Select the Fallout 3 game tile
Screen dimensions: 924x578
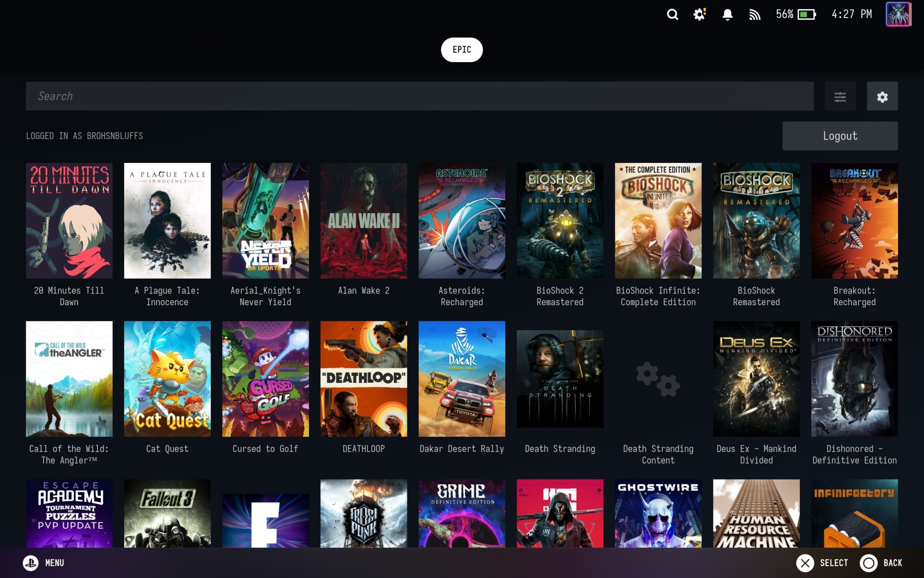[x=167, y=513]
